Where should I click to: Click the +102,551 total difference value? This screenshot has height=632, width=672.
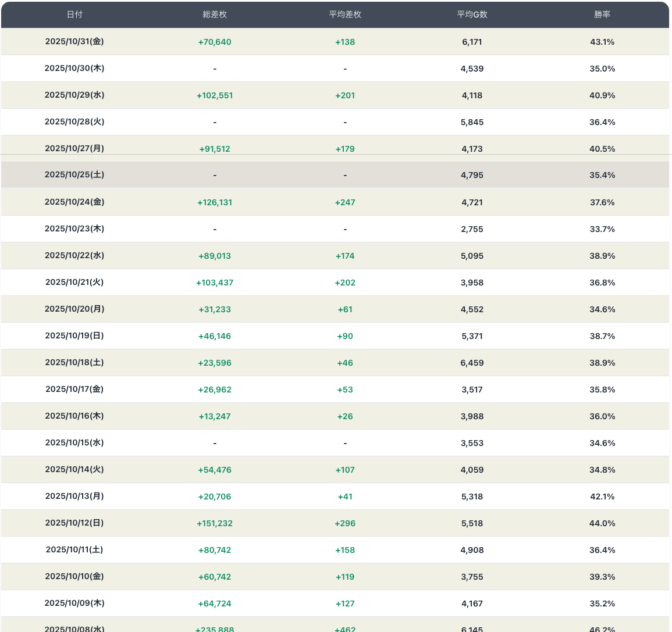[x=215, y=95]
